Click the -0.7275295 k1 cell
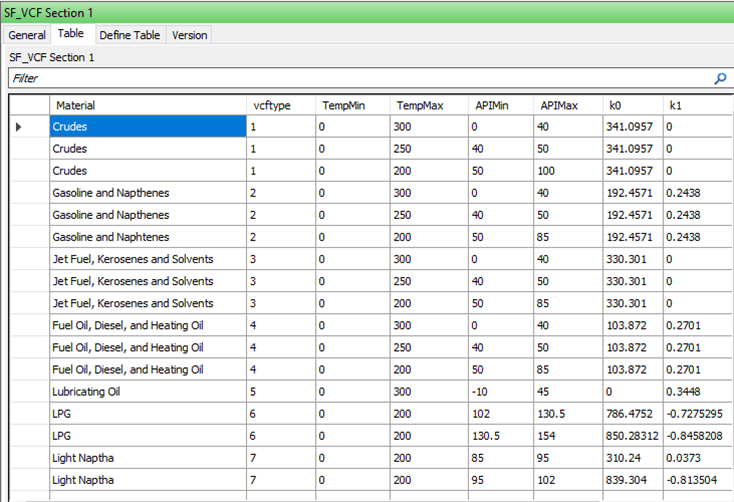 [x=698, y=413]
